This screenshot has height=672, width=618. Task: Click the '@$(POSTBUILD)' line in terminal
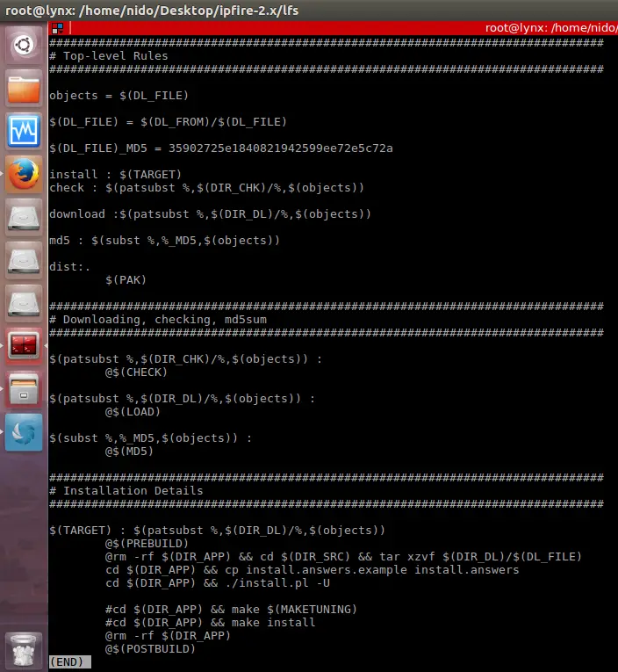pyautogui.click(x=150, y=648)
